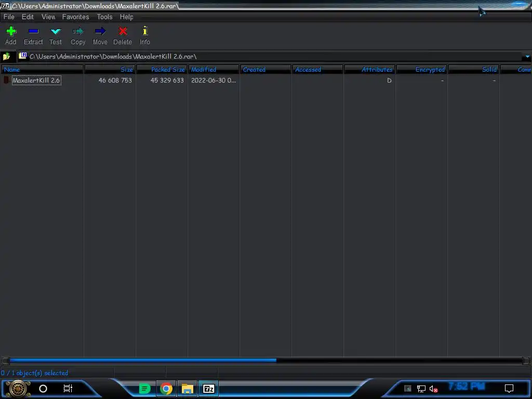
Task: Sort by Solid column header
Action: [x=473, y=69]
